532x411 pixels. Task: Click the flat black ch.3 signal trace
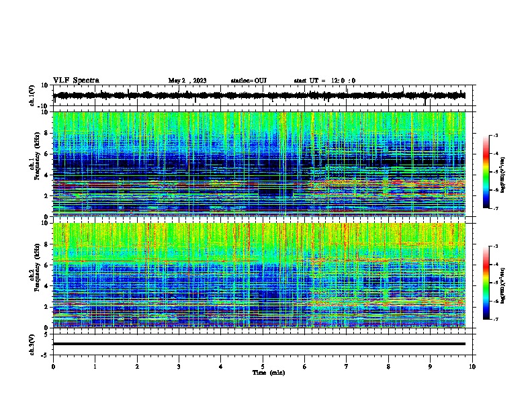tap(259, 344)
